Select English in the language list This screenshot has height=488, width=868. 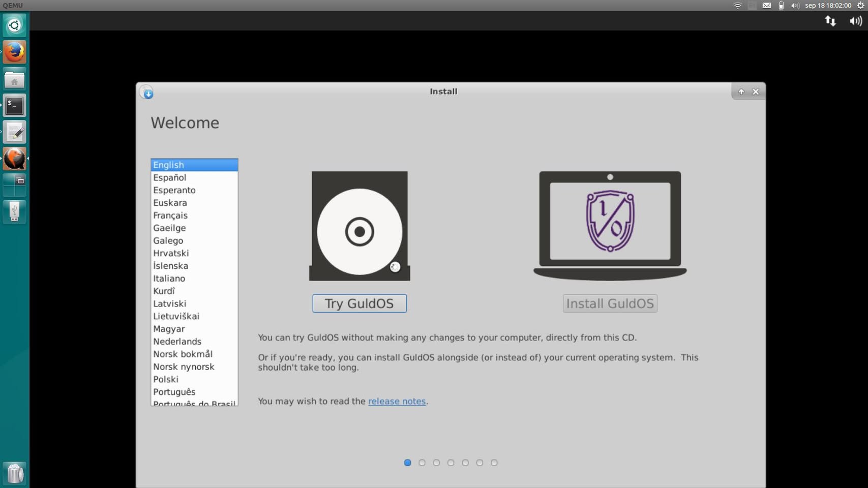[x=194, y=165]
